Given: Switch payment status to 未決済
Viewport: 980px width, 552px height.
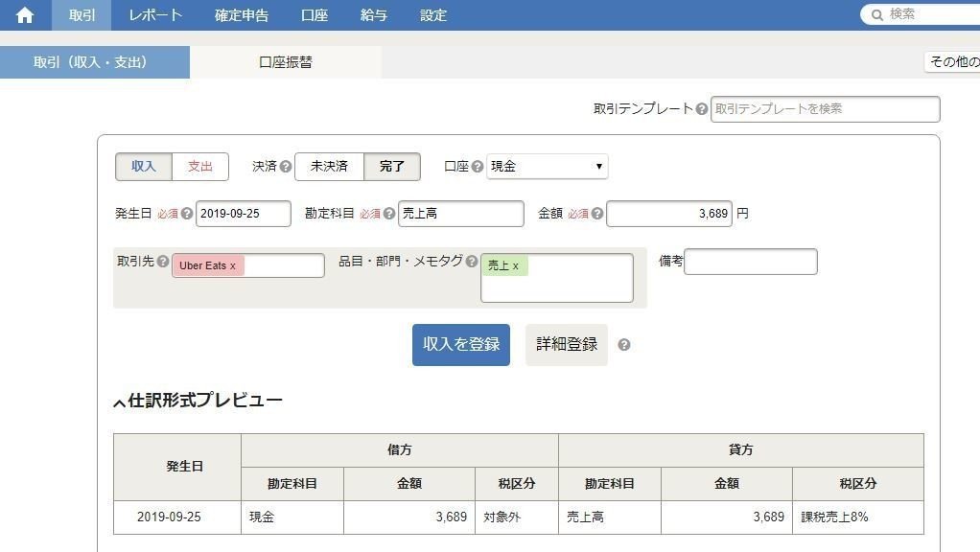Looking at the screenshot, I should [329, 165].
